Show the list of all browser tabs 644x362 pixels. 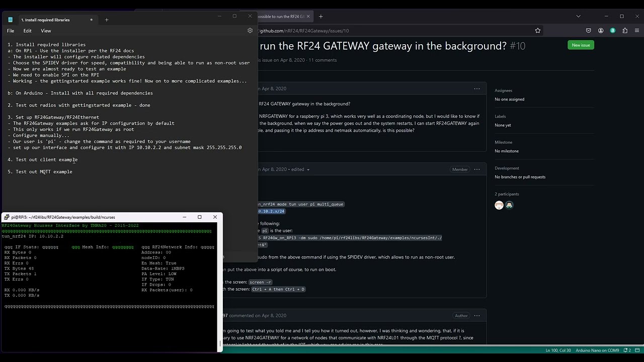point(578,17)
